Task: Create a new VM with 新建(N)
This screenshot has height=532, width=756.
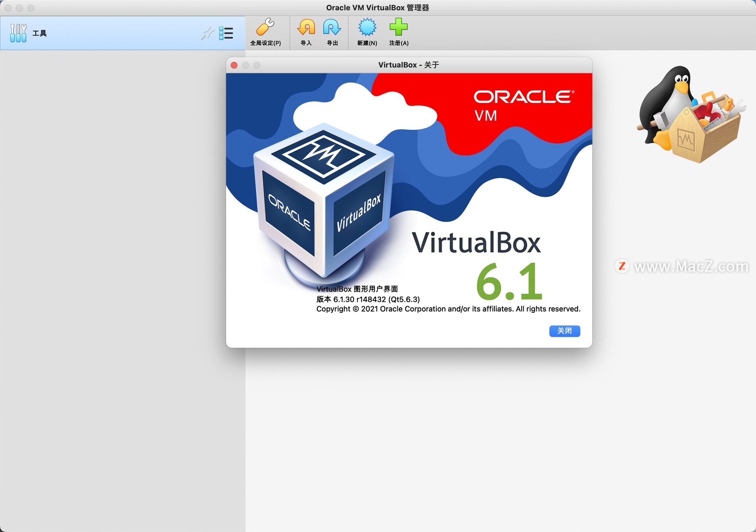Action: pos(367,32)
